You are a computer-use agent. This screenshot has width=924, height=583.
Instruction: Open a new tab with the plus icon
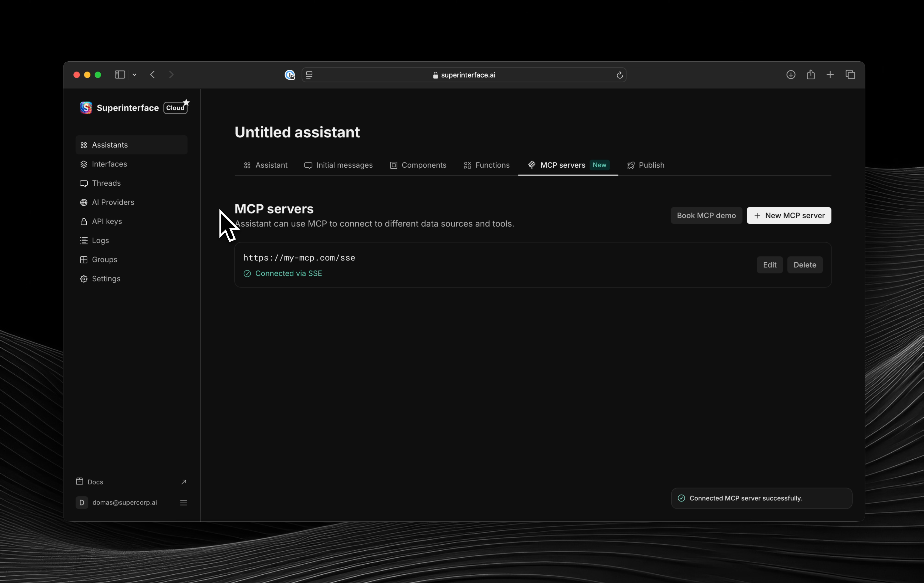(x=830, y=75)
